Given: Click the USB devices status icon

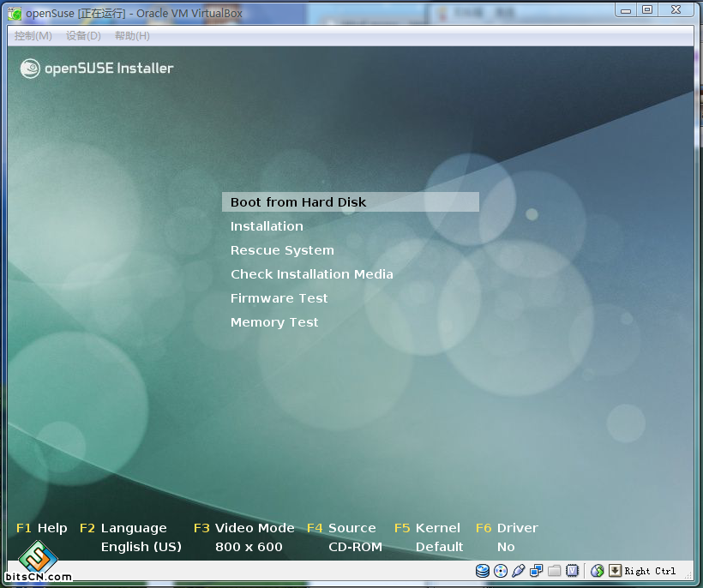Looking at the screenshot, I should click(519, 571).
